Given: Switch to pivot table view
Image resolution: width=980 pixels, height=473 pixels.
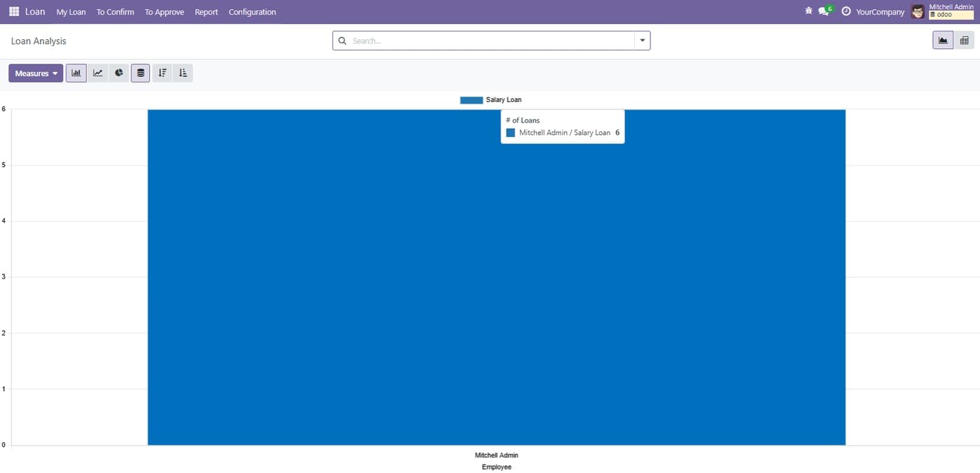Looking at the screenshot, I should 964,41.
